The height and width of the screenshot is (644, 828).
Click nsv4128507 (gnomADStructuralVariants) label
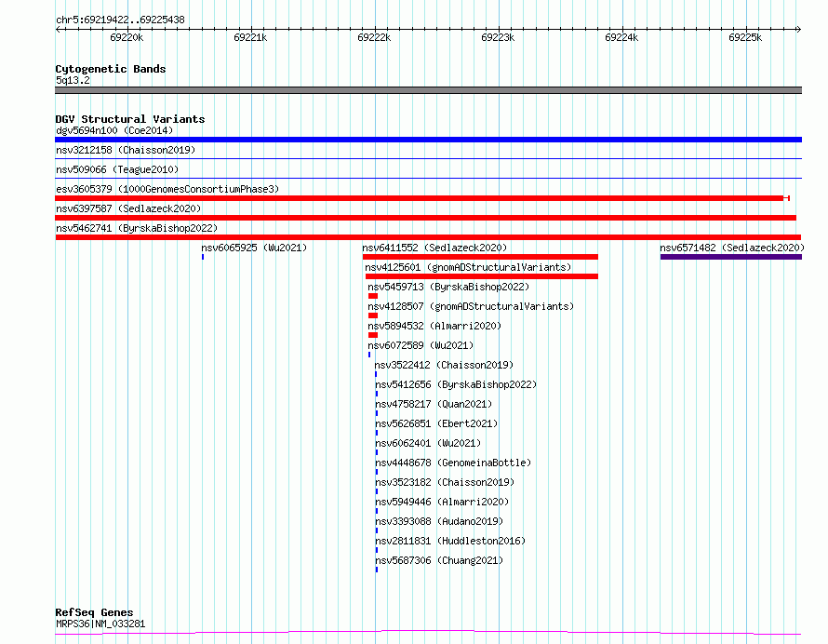[471, 306]
